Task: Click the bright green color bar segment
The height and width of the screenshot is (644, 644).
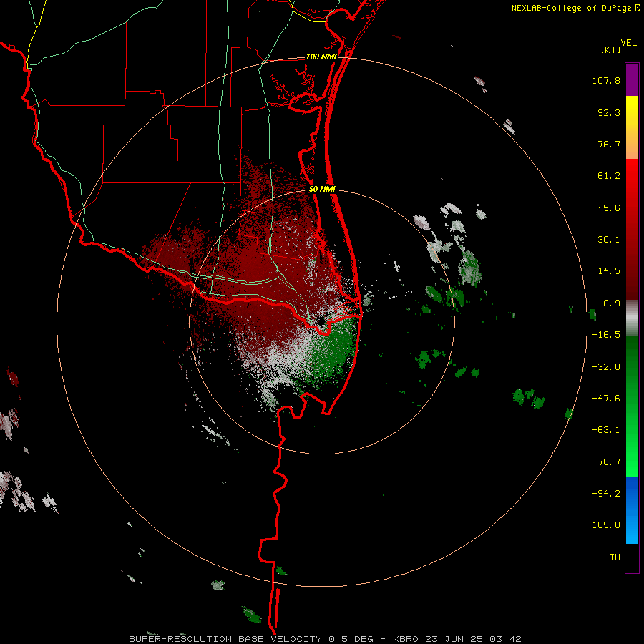Action: point(632,406)
